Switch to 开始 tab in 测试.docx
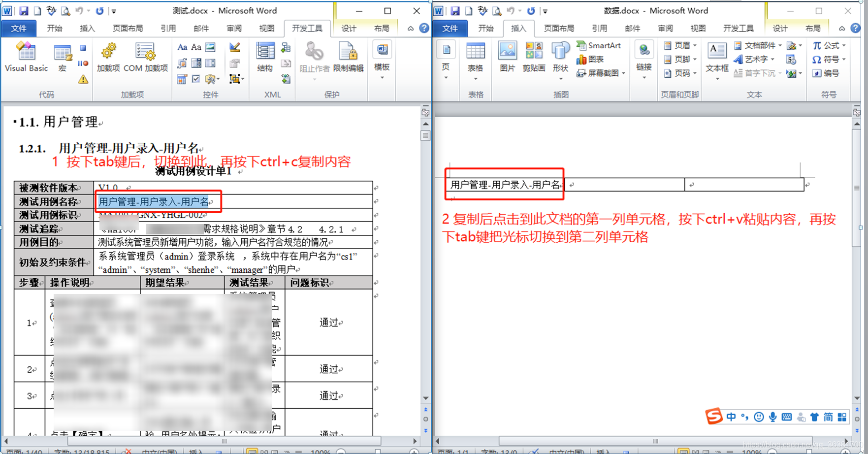Image resolution: width=868 pixels, height=454 pixels. (x=54, y=29)
